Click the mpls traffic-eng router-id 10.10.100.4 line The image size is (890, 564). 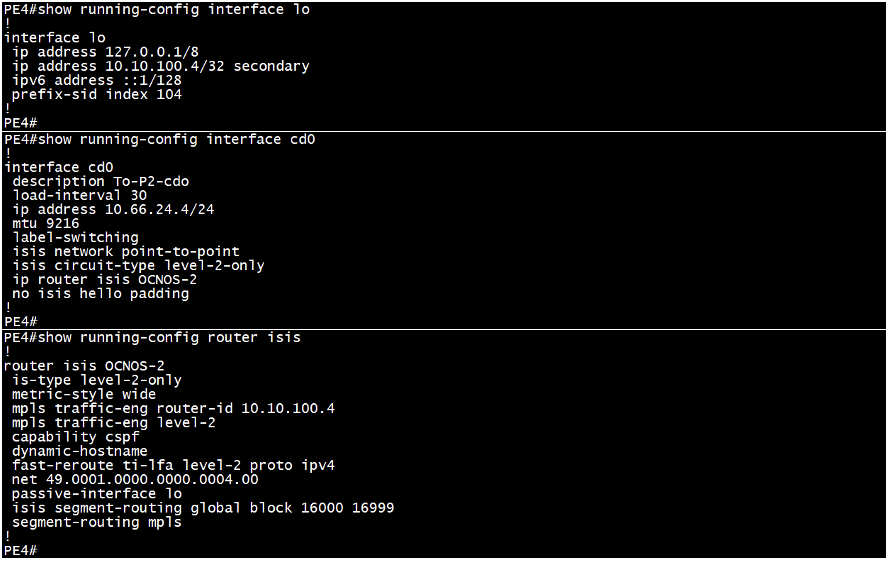tap(173, 409)
